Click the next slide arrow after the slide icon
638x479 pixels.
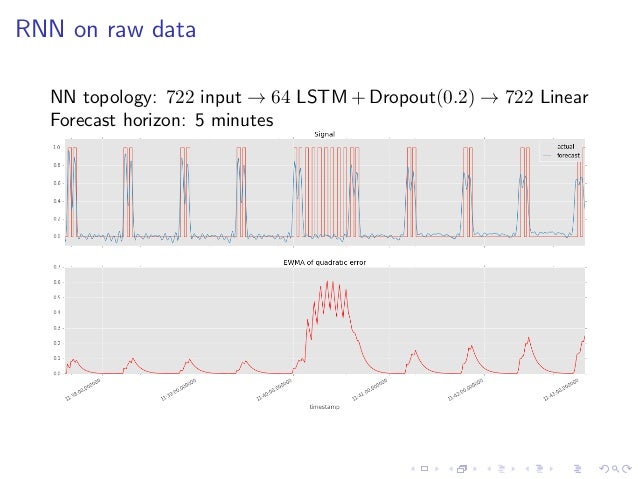point(437,469)
